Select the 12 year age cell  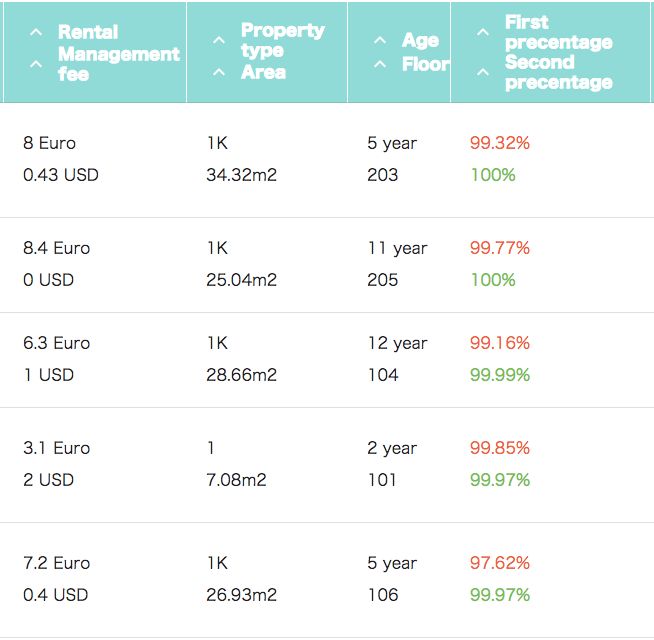tap(397, 343)
